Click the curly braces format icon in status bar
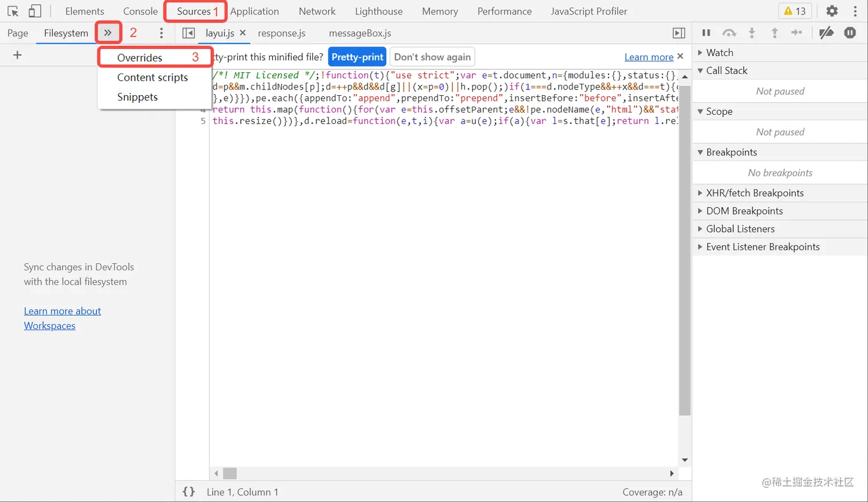The image size is (868, 502). click(189, 492)
